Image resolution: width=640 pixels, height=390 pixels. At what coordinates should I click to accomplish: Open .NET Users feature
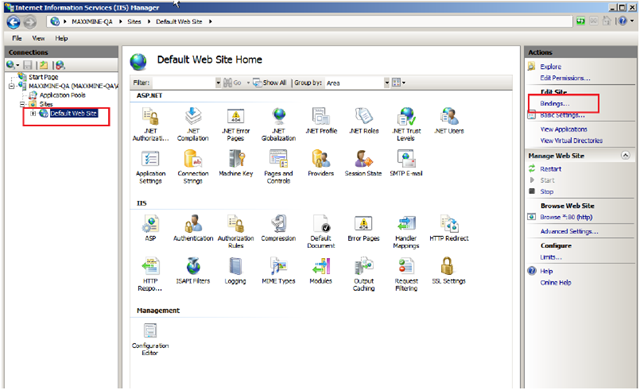449,121
